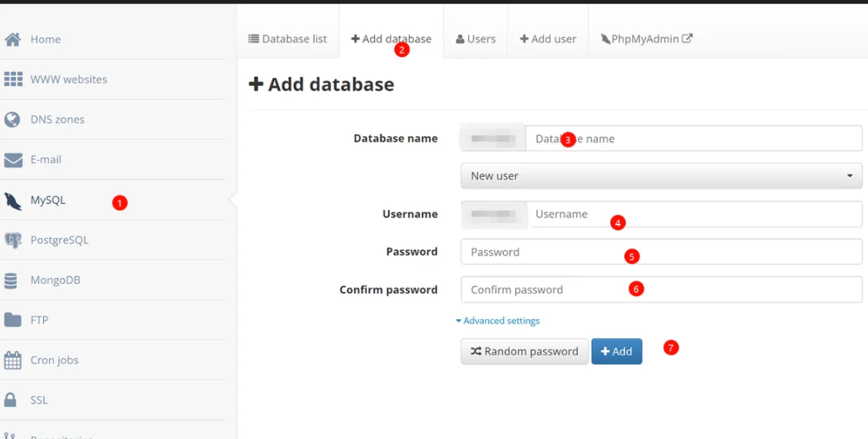Switch to Database list tab

(287, 39)
